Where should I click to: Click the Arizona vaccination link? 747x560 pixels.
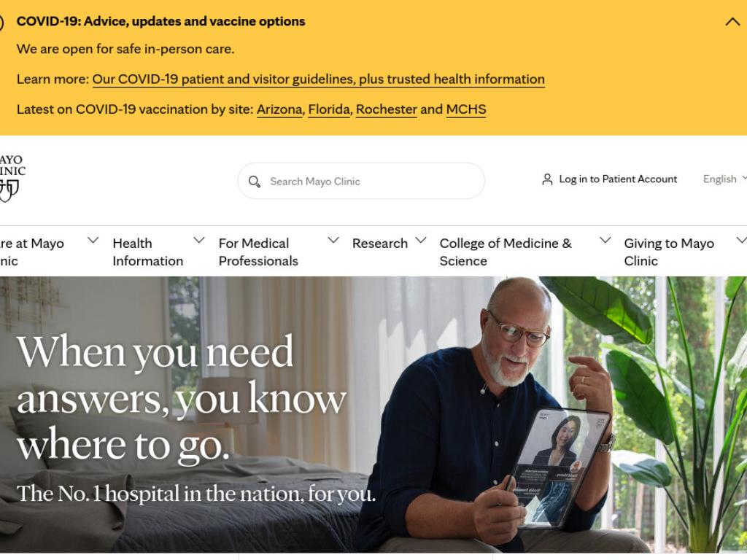[x=279, y=109]
